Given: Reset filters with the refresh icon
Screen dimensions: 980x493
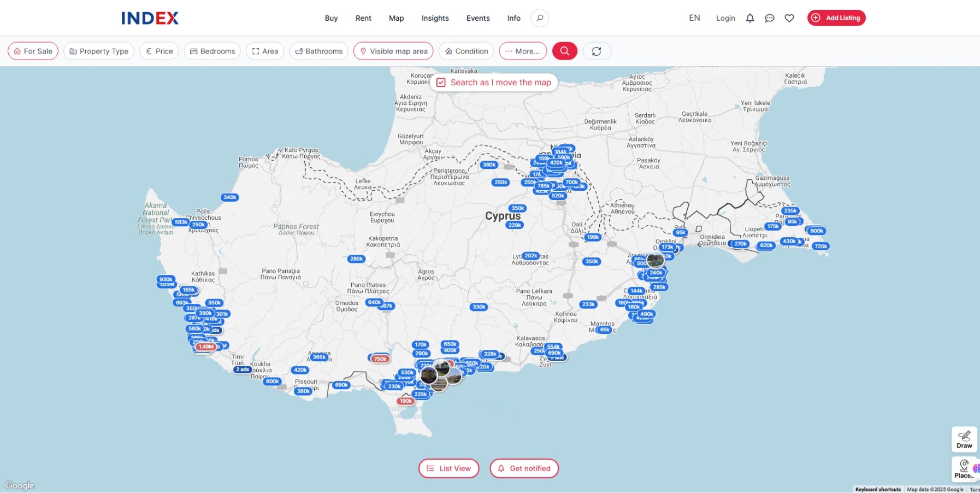Looking at the screenshot, I should 597,51.
